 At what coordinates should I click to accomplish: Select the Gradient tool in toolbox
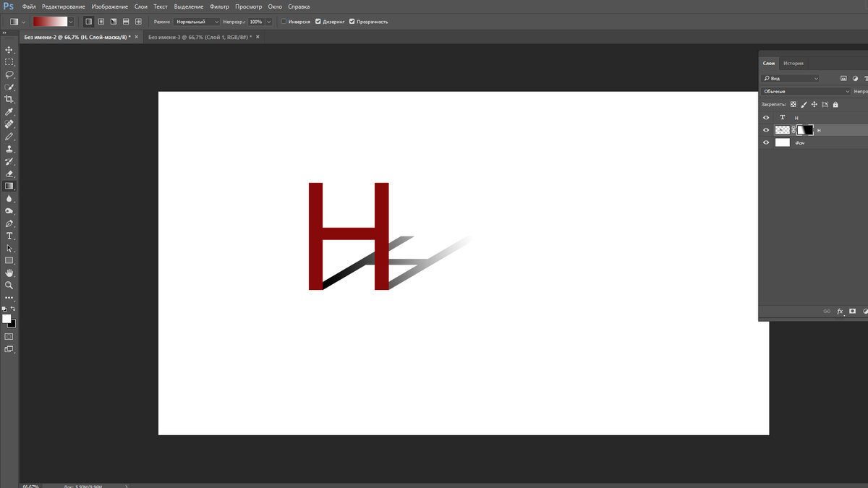(9, 186)
